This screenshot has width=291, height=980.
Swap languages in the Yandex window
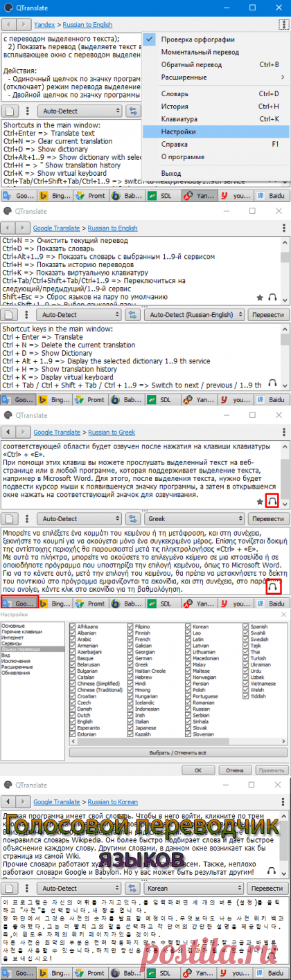(132, 111)
